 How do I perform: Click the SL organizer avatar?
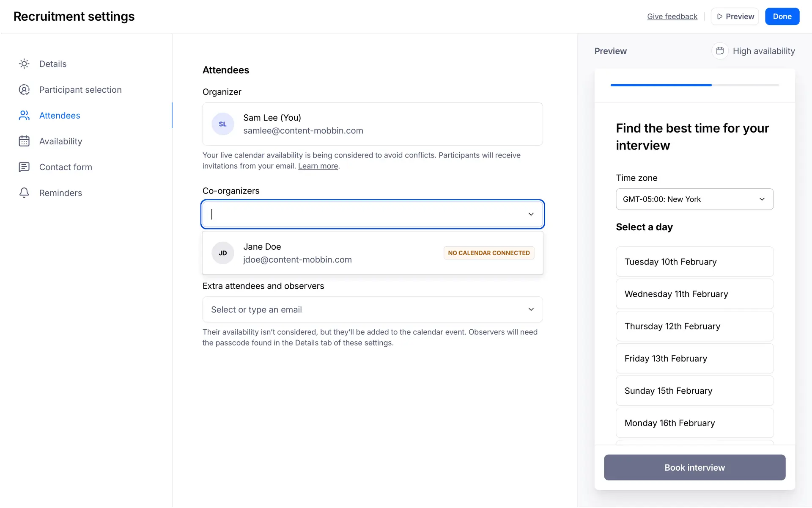pyautogui.click(x=223, y=124)
